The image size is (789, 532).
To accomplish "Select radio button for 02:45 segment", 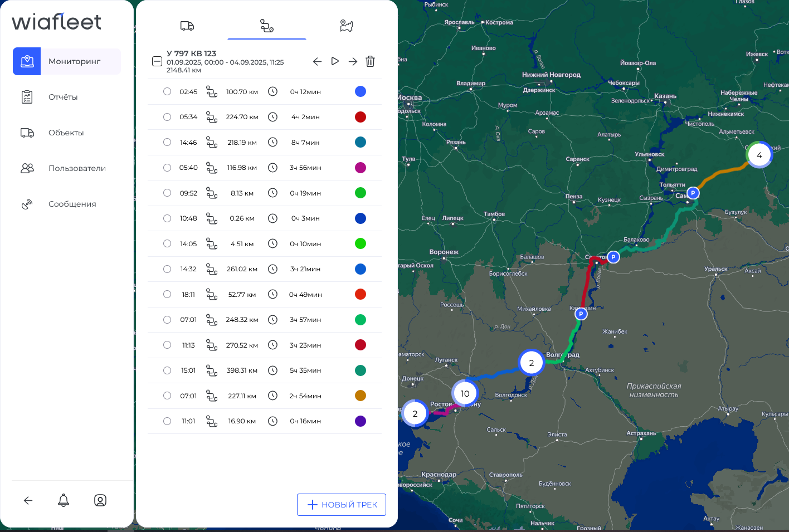I will pyautogui.click(x=167, y=91).
